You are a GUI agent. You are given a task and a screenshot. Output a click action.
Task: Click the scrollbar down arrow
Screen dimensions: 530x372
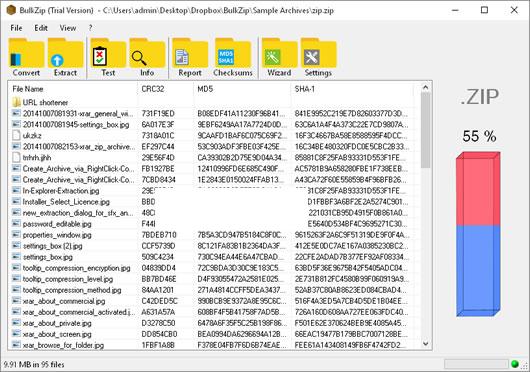[426, 344]
